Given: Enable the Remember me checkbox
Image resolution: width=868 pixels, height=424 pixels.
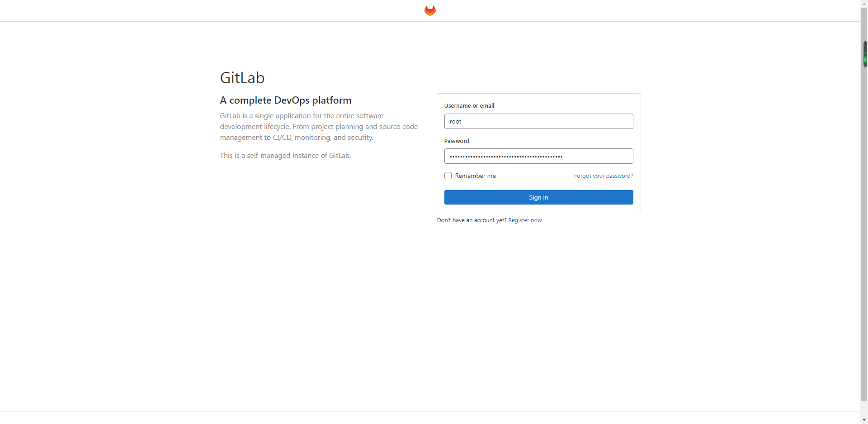Looking at the screenshot, I should (x=448, y=176).
